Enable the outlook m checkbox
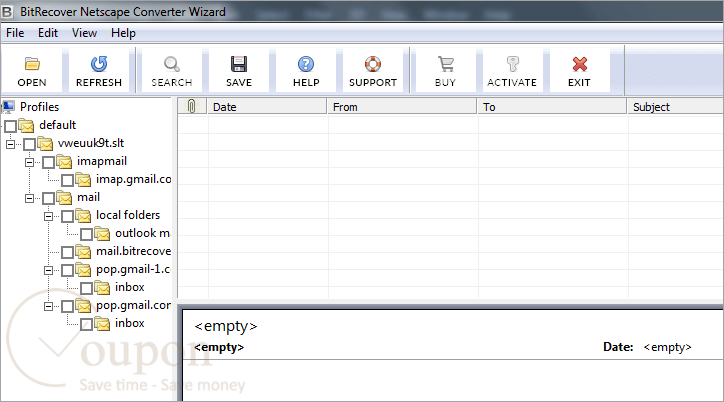 point(86,234)
